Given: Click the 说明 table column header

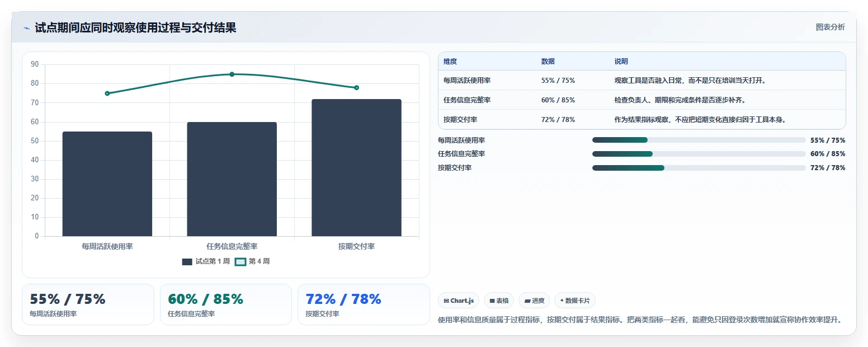Looking at the screenshot, I should pyautogui.click(x=621, y=62).
